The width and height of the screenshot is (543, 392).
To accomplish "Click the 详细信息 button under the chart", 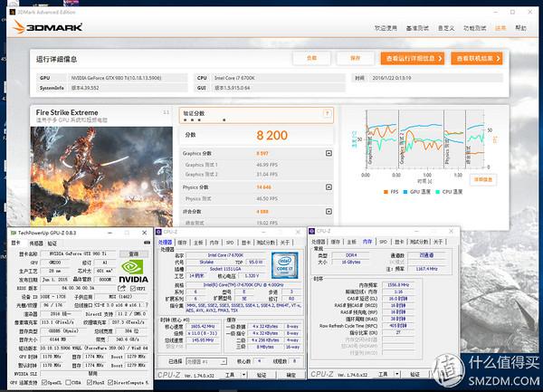I will pyautogui.click(x=483, y=179).
